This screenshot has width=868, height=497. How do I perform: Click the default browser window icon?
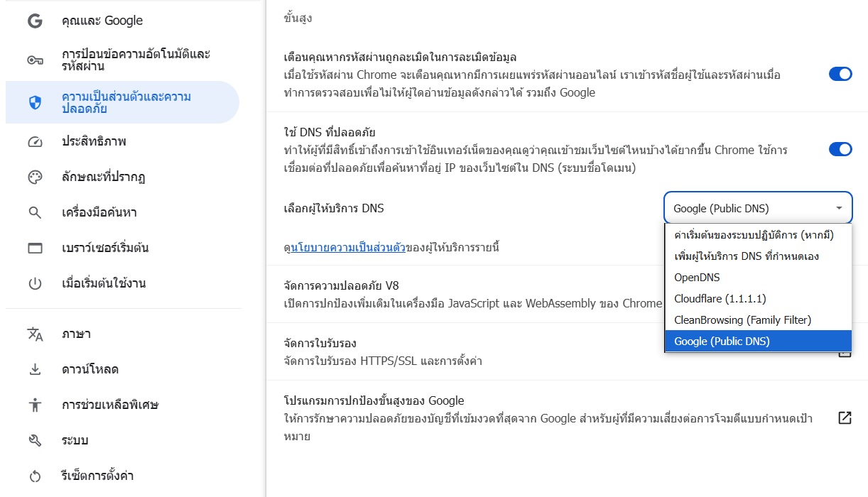[x=35, y=248]
